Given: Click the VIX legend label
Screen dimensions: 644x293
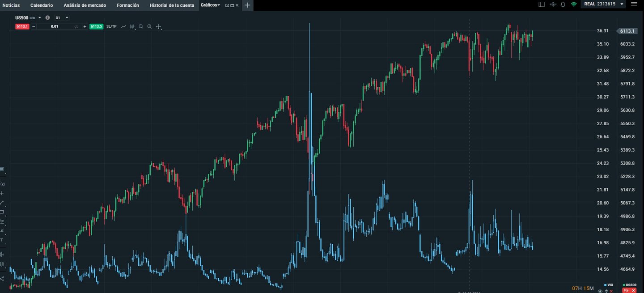Looking at the screenshot, I should click(x=610, y=285).
